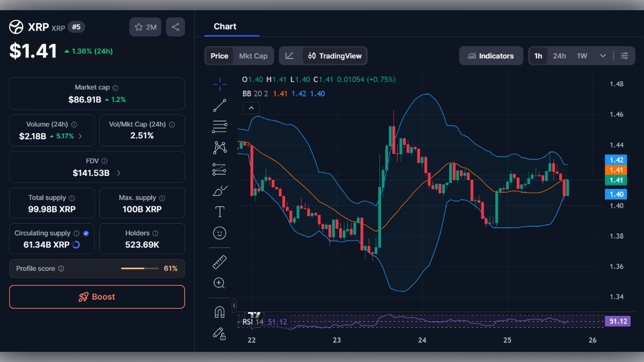Open the timeframe dropdown chevron
Screen dimensions: 644x362
click(602, 55)
